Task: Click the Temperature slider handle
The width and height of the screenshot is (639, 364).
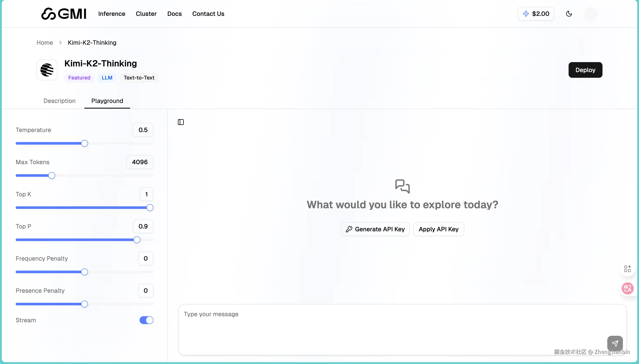Action: click(x=85, y=144)
